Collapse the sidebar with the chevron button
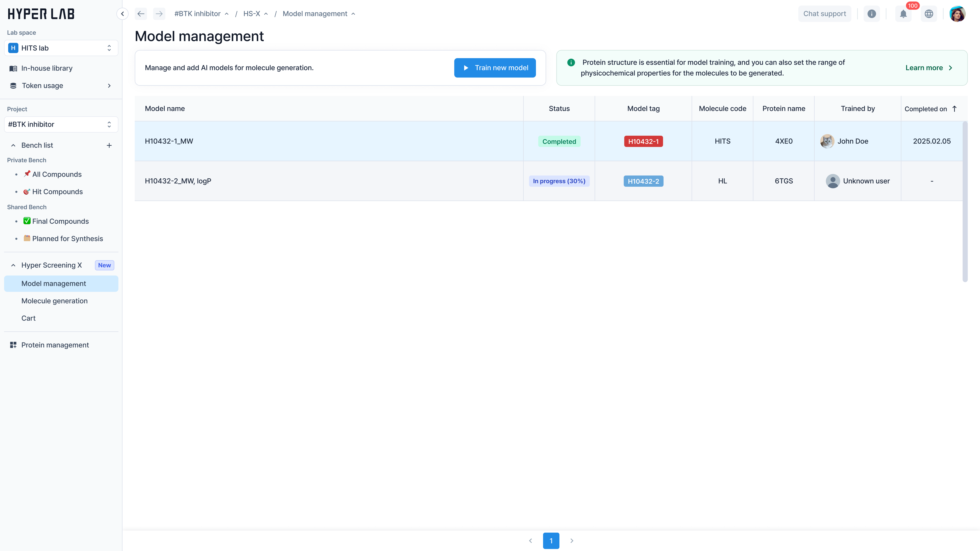980x551 pixels. (x=122, y=14)
